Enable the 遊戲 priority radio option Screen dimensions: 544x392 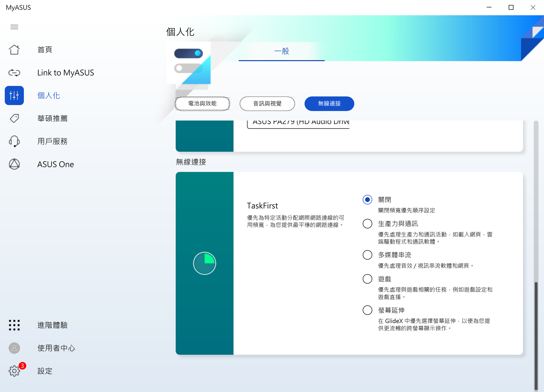tap(367, 279)
